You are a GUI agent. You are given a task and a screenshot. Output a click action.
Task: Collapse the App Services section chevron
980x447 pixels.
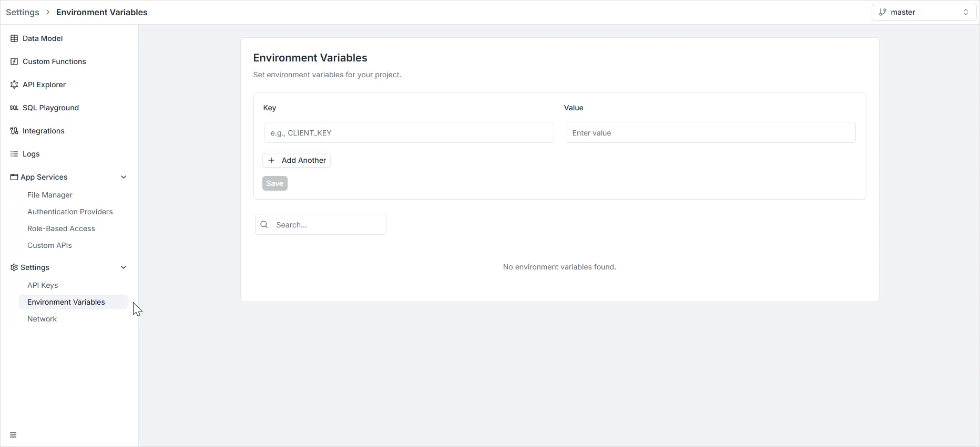(124, 177)
